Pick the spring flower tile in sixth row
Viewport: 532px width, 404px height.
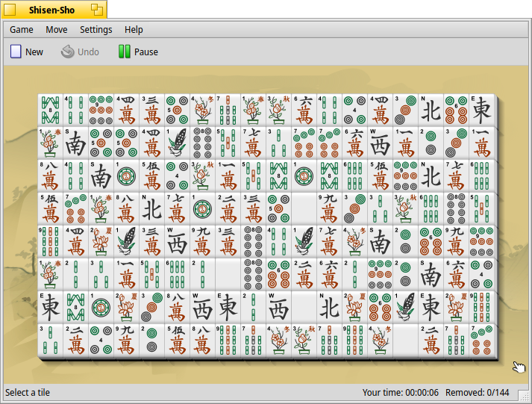click(51, 275)
